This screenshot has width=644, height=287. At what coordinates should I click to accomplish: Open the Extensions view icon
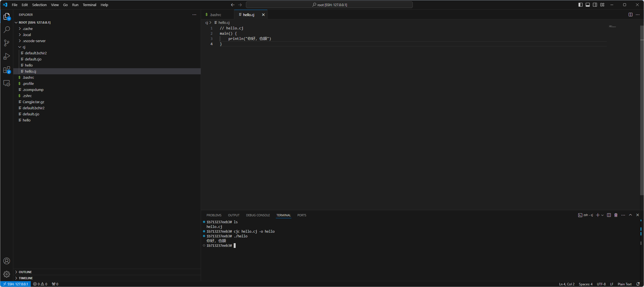(7, 70)
